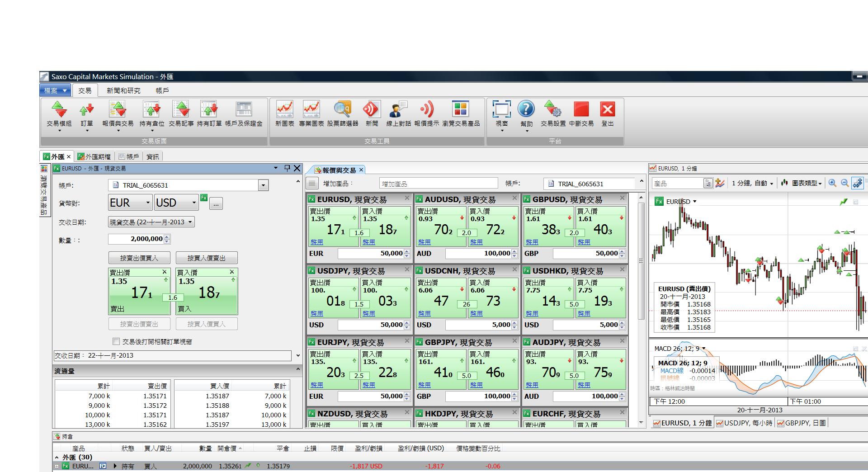The width and height of the screenshot is (868, 472).
Task: Click the currency pair browse ... button
Action: [216, 203]
